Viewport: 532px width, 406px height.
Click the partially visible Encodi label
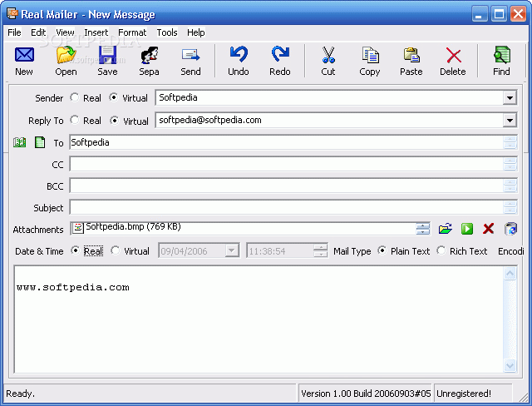click(511, 251)
